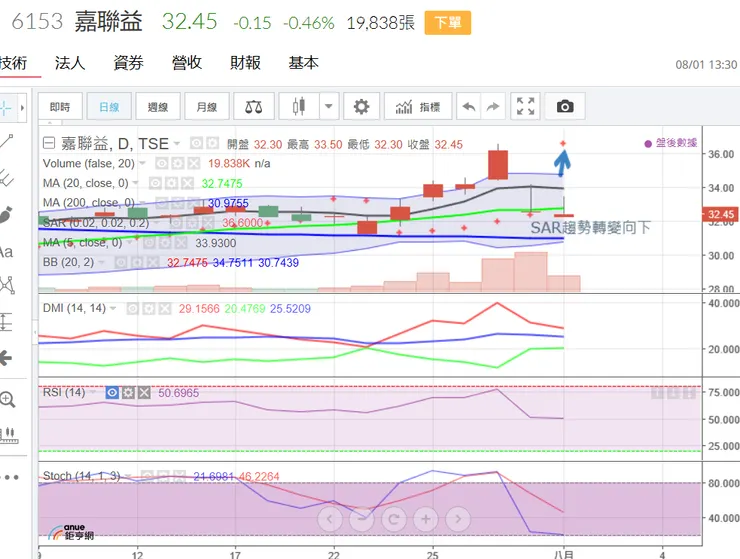Open settings for the RSI indicator

coord(128,392)
